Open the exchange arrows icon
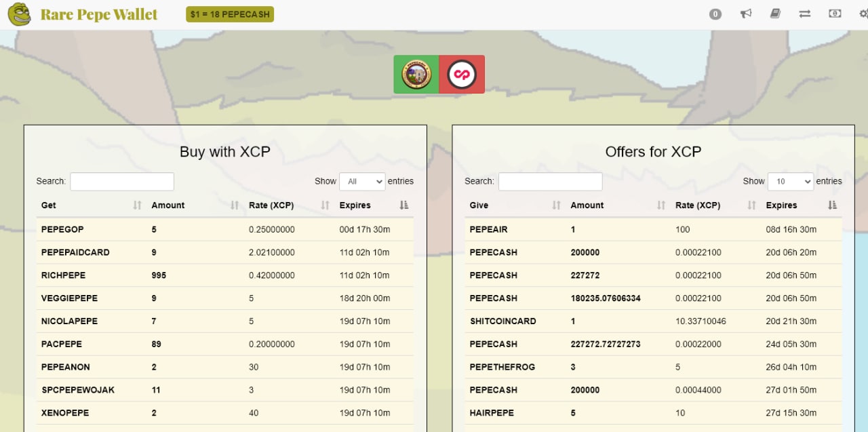The image size is (868, 432). (805, 14)
